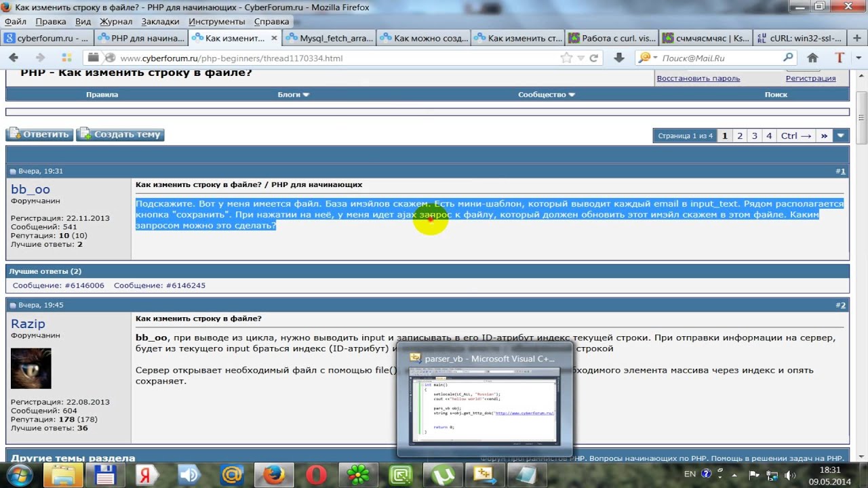The image size is (868, 488).
Task: Go to page 2 of thread
Action: pos(740,136)
